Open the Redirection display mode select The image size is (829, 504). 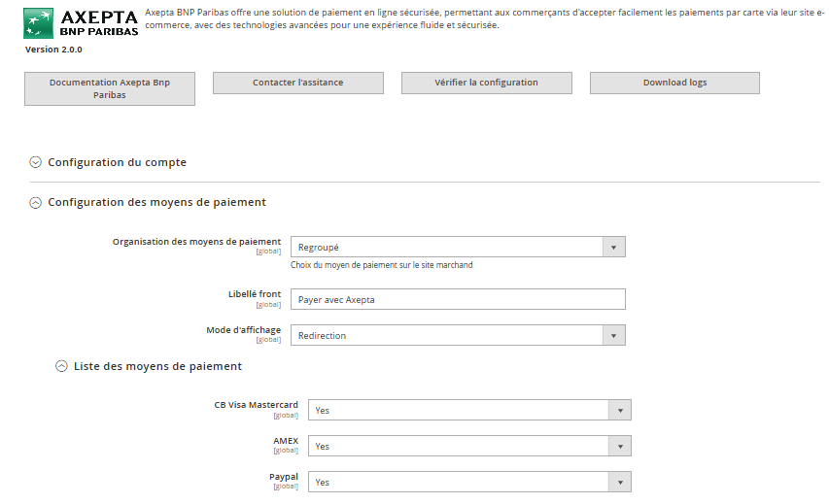446,336
